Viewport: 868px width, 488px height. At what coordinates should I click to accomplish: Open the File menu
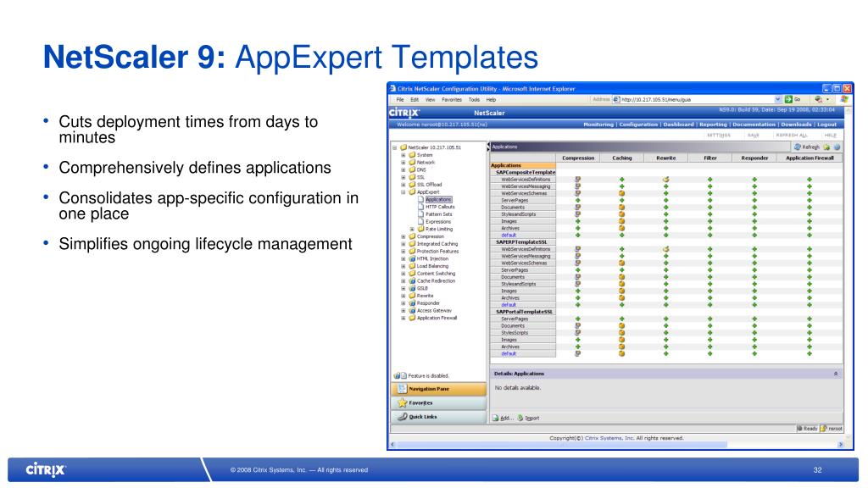point(400,100)
